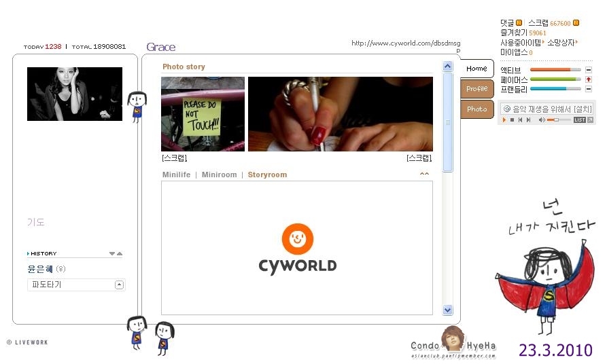Click the HISTORY label
Viewport: 607px width, 364px height.
point(44,253)
